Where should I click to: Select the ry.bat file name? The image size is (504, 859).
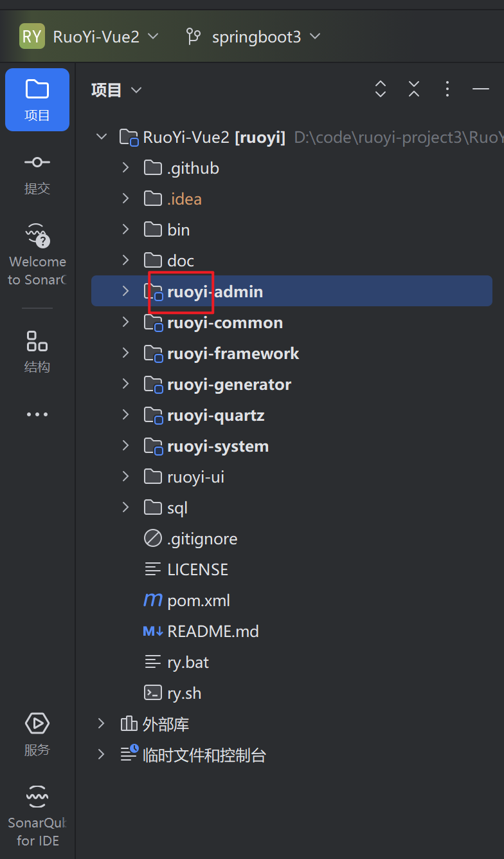(x=188, y=662)
